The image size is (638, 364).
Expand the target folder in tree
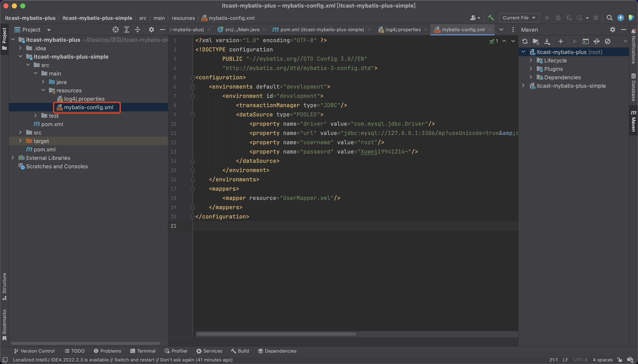pyautogui.click(x=20, y=141)
